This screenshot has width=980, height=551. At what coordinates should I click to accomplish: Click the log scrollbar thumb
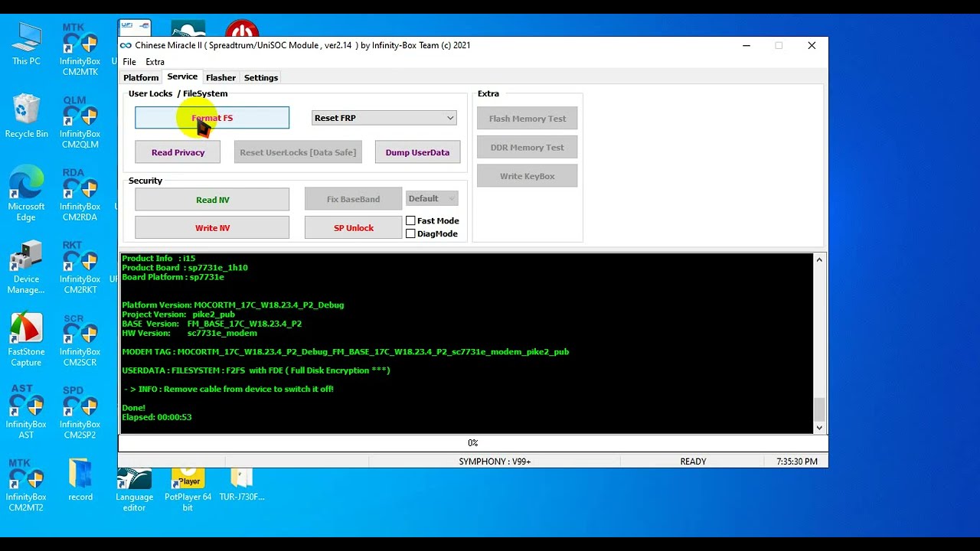click(819, 409)
